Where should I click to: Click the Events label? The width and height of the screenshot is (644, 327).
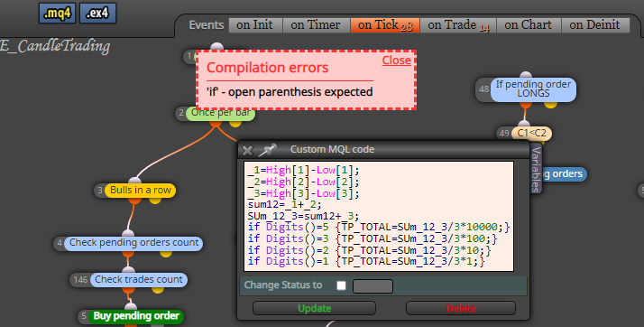coord(207,25)
